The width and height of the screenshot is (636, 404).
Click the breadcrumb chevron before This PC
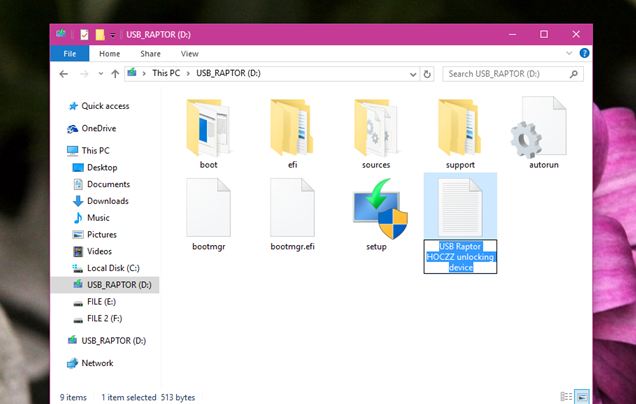[144, 74]
